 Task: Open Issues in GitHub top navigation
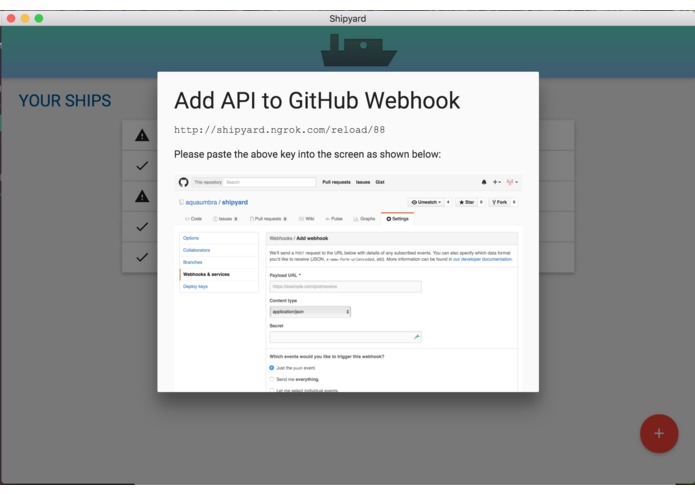[363, 182]
